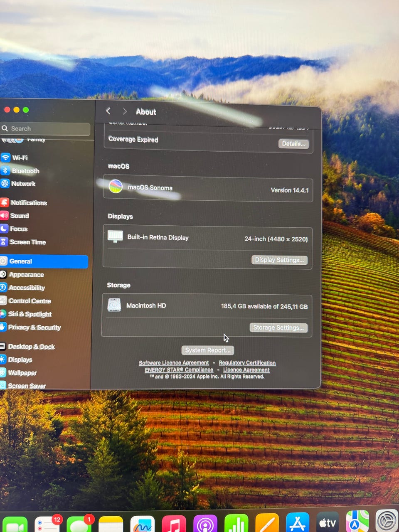Open Pages from the Dock
The width and height of the screenshot is (399, 532).
coord(267,523)
